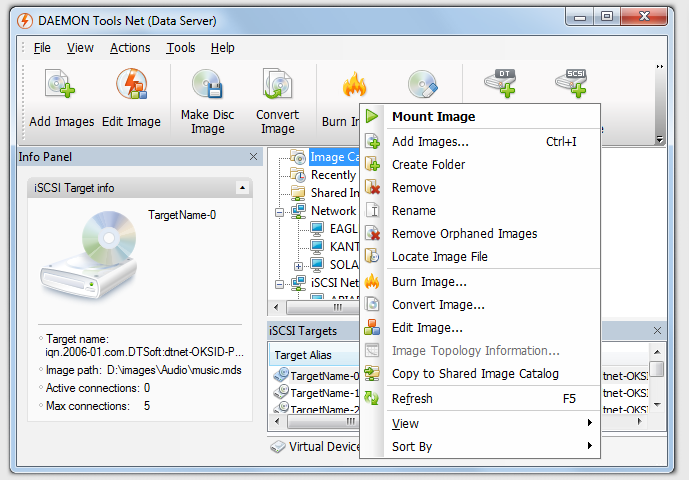Select Create Folder menu entry
Viewport: 689px width, 480px height.
480,164
